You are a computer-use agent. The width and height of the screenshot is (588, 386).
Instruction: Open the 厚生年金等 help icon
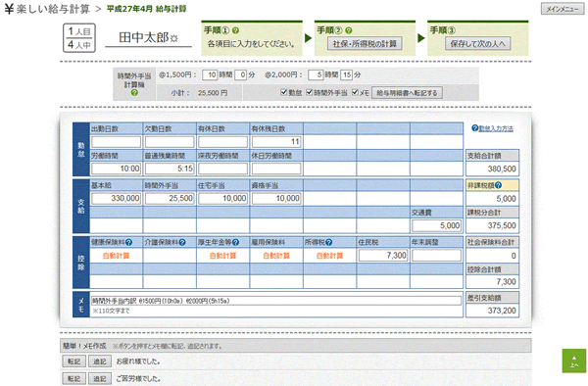pyautogui.click(x=235, y=242)
